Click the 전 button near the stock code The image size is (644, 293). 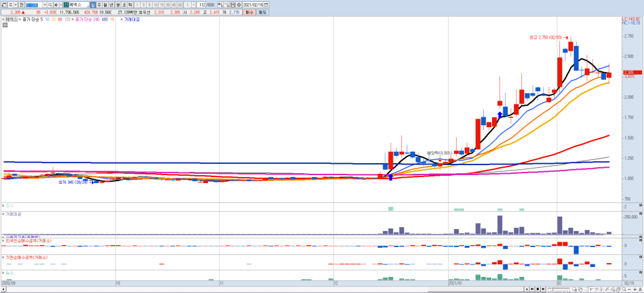[21, 5]
